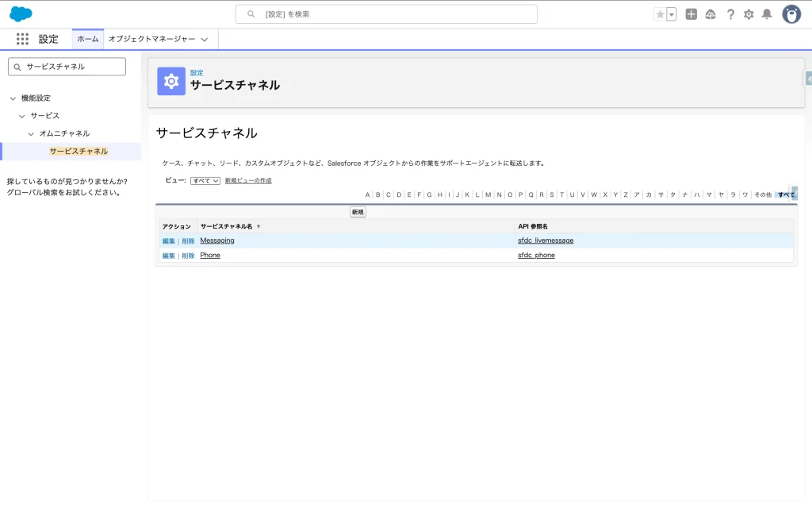Collapse the 機能設定 tree section
Screen dimensions: 812x508
(x=13, y=98)
